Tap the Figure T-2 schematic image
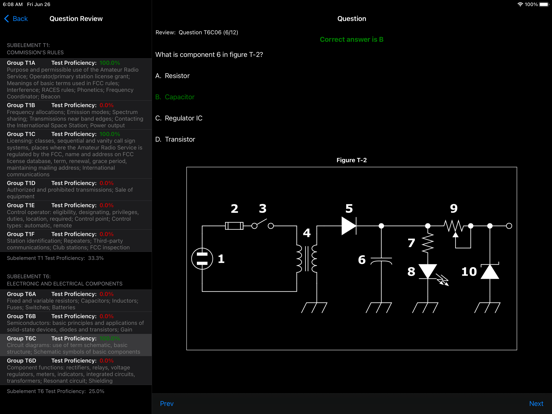The image size is (552, 414). [352, 258]
